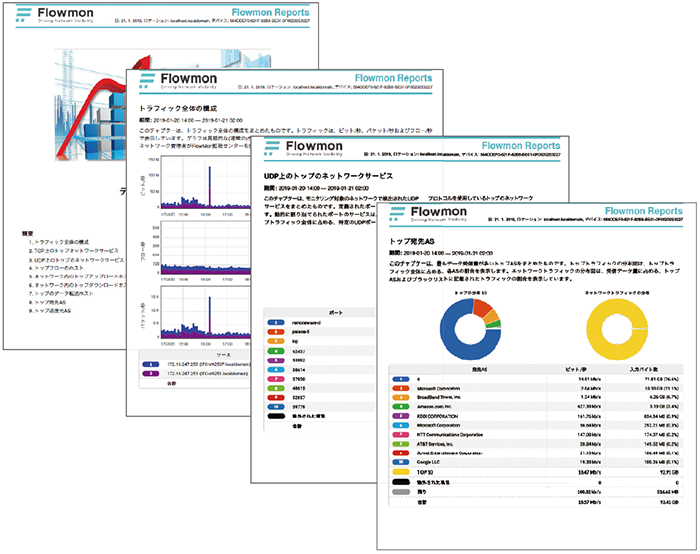Click the flows-per-second middle chart
The image size is (700, 554).
[x=206, y=248]
